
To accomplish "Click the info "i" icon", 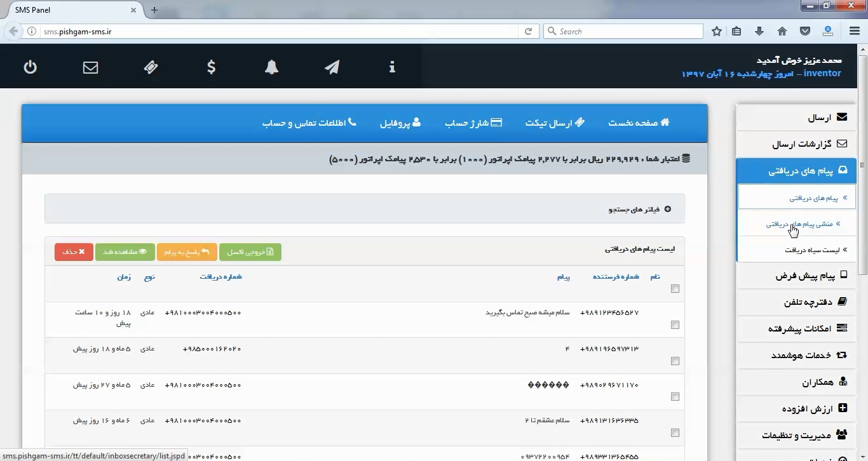I will (x=392, y=67).
